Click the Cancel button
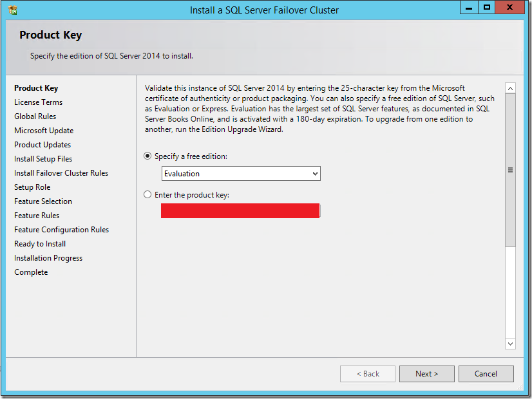 pos(486,374)
